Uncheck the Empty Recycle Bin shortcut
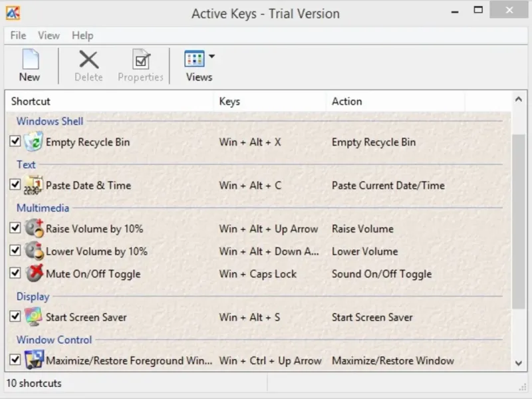 [x=15, y=141]
